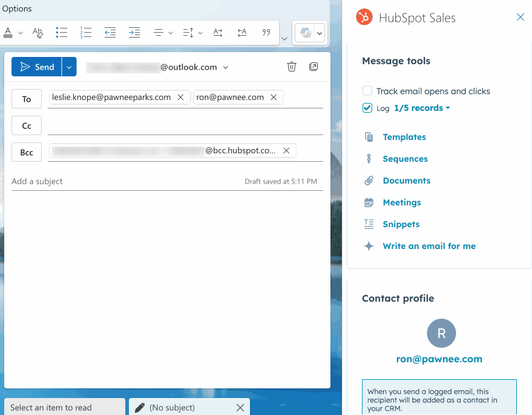Expand the line spacing dropdown arrow

200,33
